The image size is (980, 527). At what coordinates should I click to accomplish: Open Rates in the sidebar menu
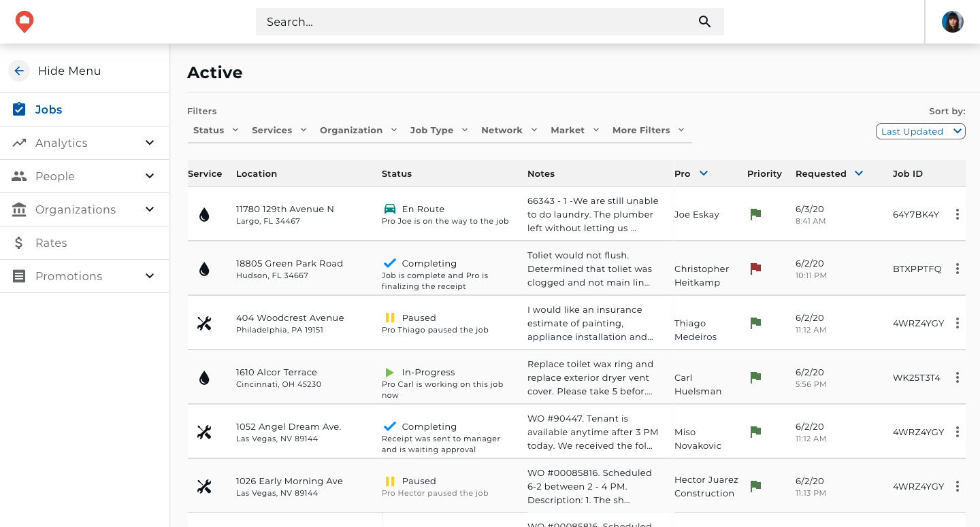[51, 243]
